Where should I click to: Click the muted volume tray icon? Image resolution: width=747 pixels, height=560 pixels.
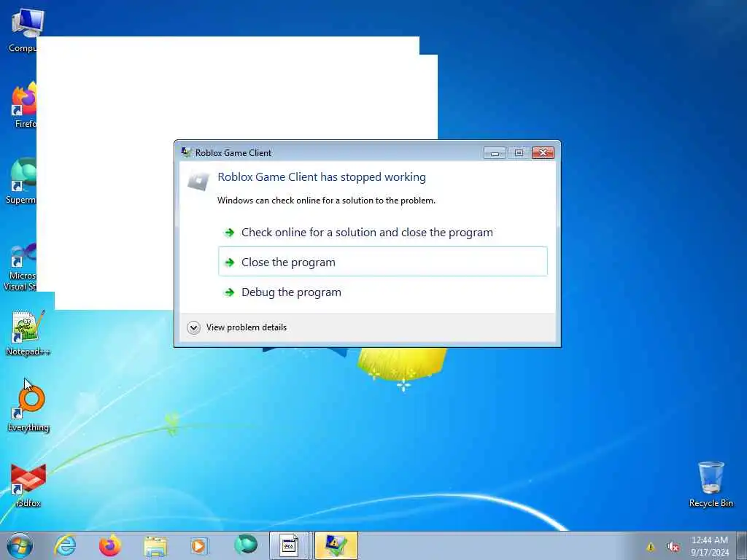point(673,547)
